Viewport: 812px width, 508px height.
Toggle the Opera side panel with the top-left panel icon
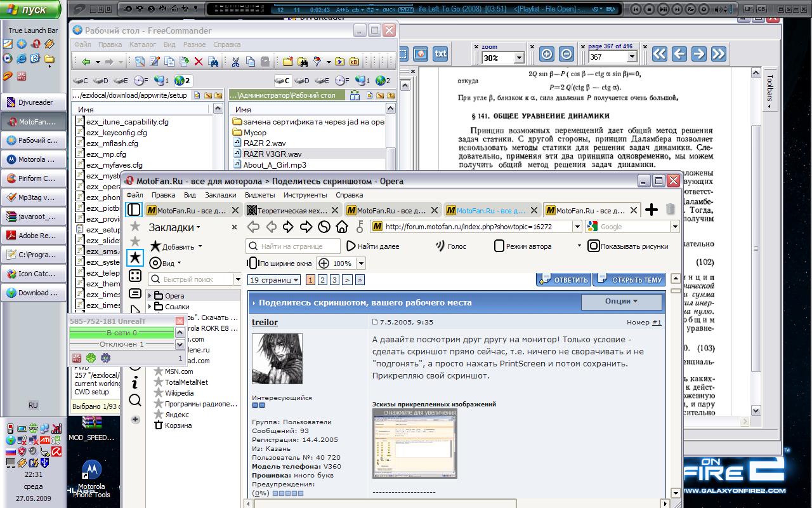(x=134, y=210)
